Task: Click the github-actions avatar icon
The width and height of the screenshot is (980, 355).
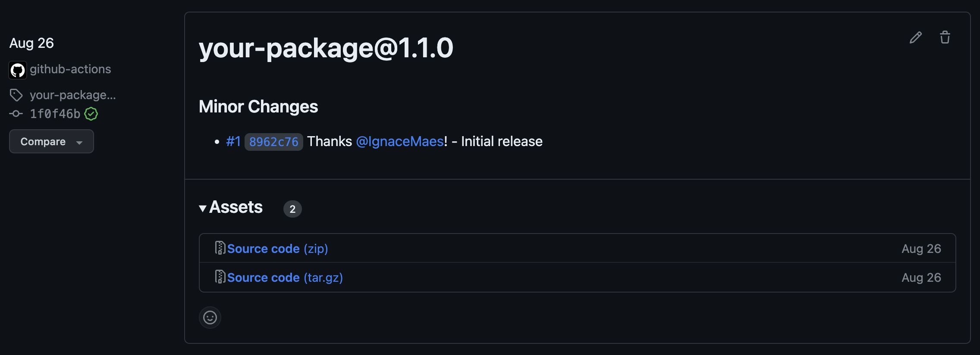Action: pyautogui.click(x=17, y=69)
